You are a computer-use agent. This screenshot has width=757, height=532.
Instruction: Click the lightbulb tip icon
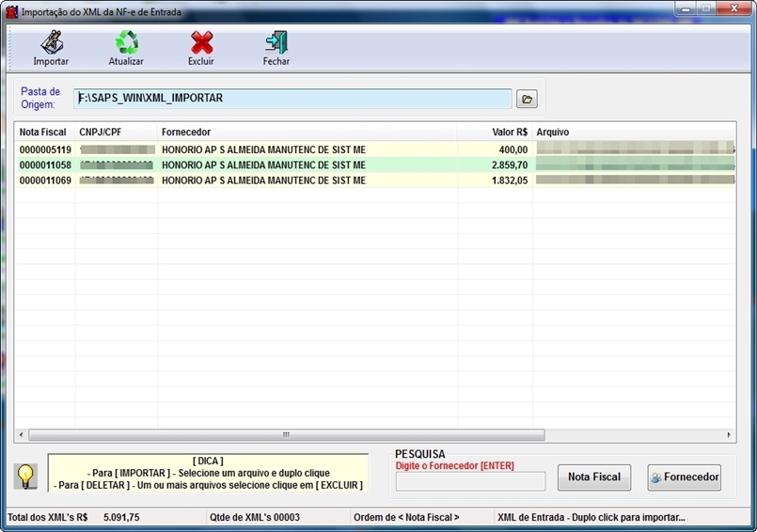(x=25, y=476)
